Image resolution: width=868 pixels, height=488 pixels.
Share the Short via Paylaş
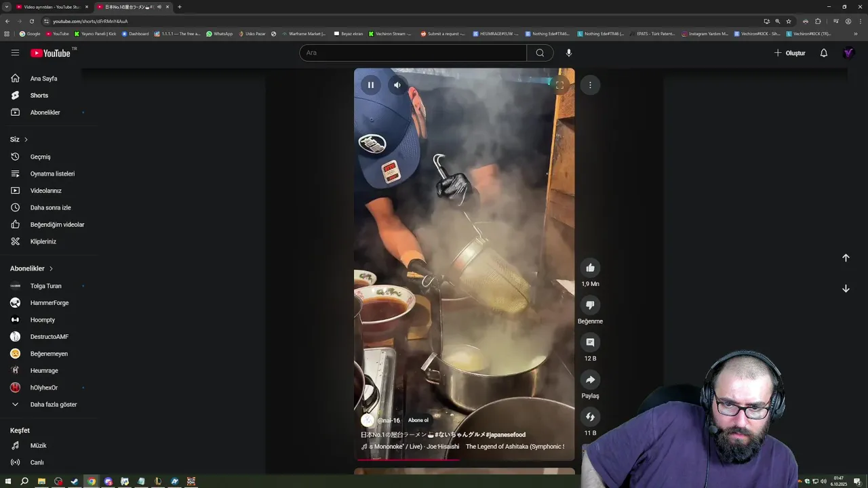tap(590, 380)
